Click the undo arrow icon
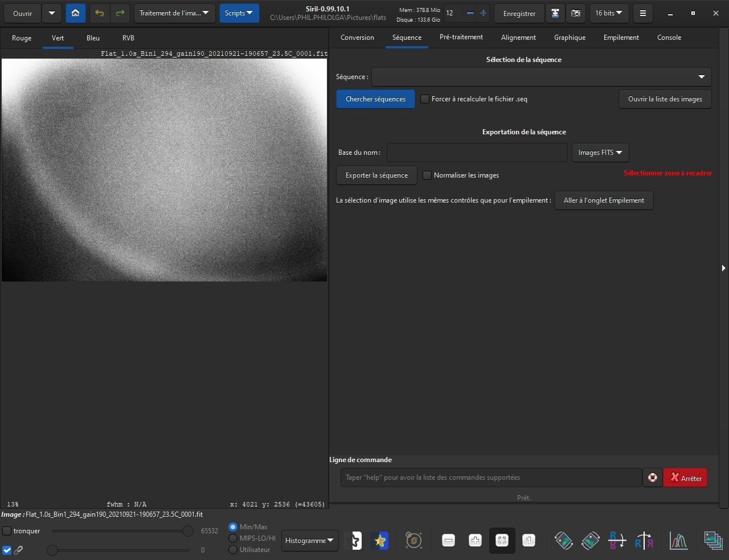 pos(100,13)
